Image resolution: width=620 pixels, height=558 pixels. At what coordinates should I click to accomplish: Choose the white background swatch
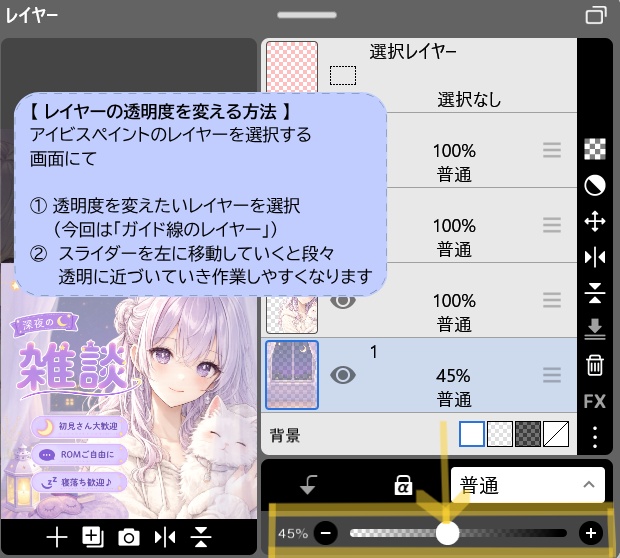472,434
